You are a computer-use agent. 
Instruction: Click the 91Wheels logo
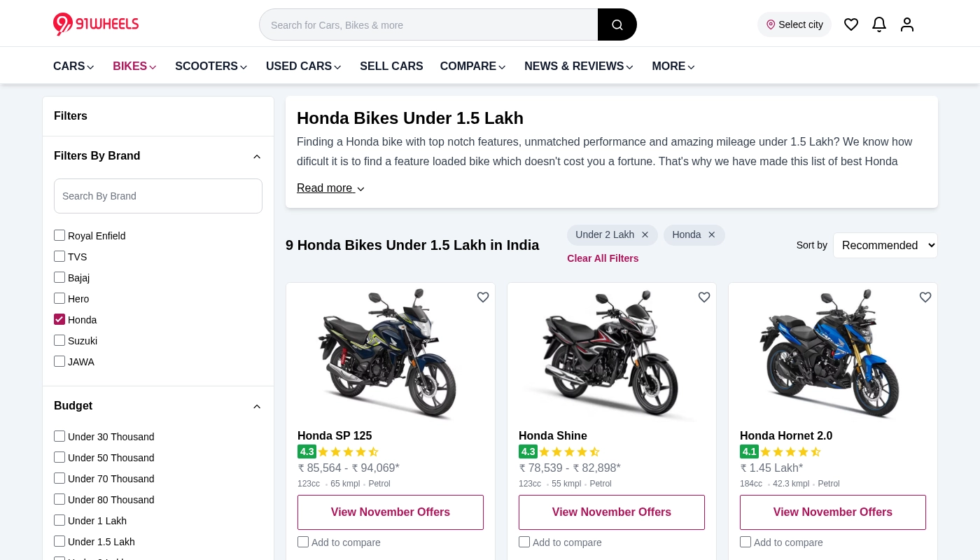click(x=96, y=24)
